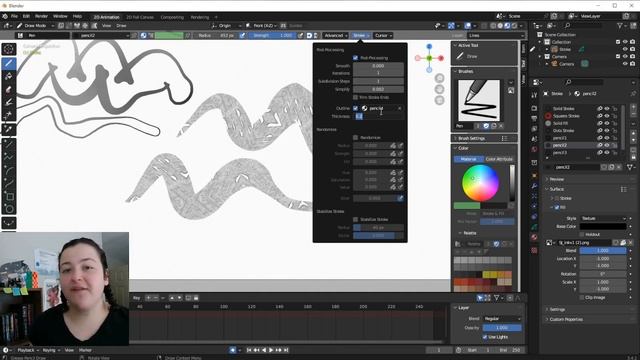Select the Cutter tool
This screenshot has width=640, height=360.
pyautogui.click(x=9, y=115)
